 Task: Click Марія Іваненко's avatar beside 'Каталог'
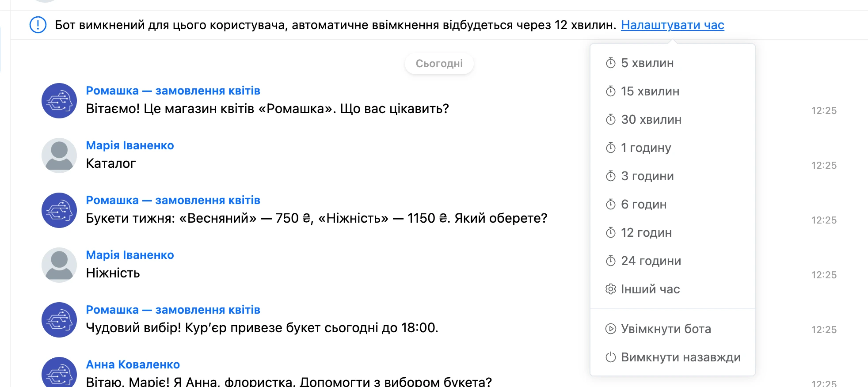[x=59, y=156]
